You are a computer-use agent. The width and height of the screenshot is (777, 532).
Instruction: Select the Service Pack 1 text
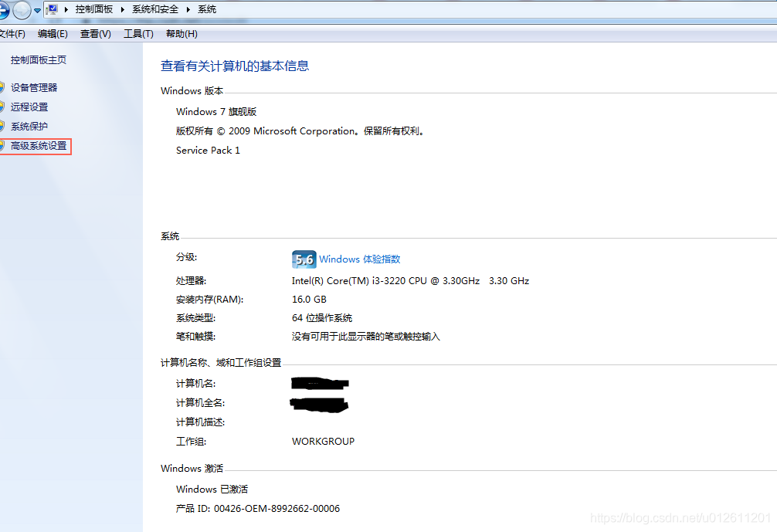(208, 150)
